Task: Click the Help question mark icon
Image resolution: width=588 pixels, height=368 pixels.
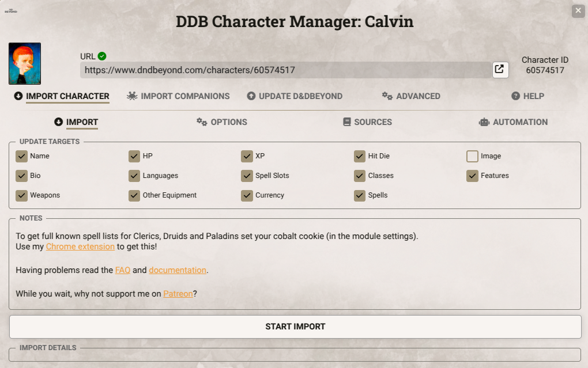Action: click(x=515, y=96)
